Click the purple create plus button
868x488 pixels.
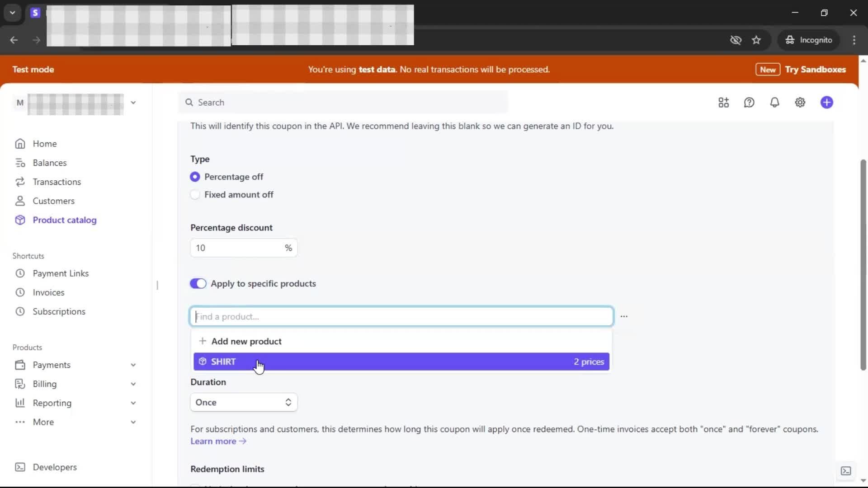point(826,103)
